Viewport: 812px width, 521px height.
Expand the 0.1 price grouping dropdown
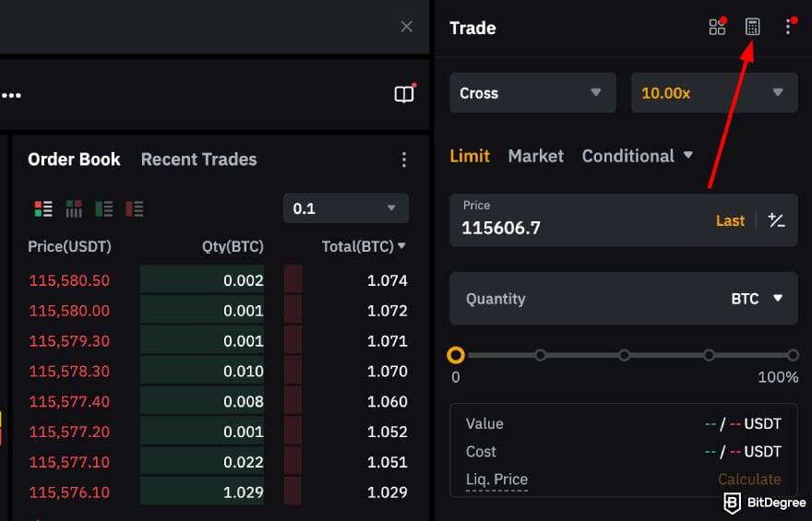(x=345, y=208)
